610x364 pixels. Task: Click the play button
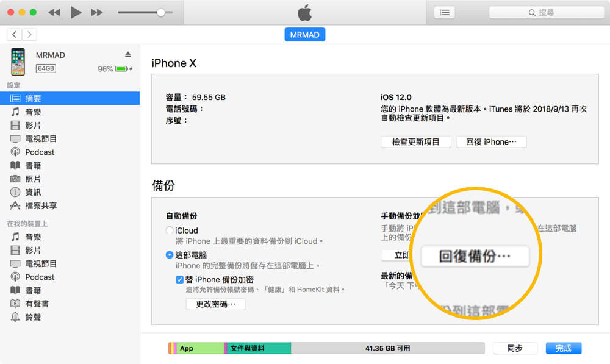coord(76,12)
